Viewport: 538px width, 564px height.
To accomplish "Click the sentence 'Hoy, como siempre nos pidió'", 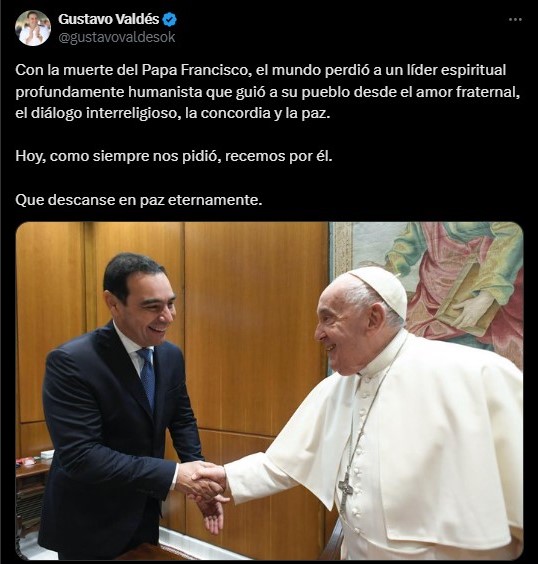I will click(118, 156).
